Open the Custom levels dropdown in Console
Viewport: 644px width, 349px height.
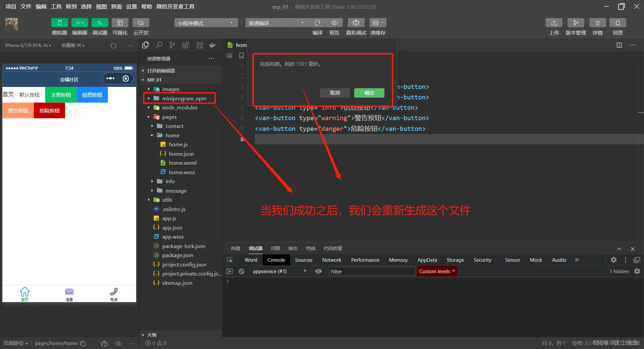coord(437,271)
